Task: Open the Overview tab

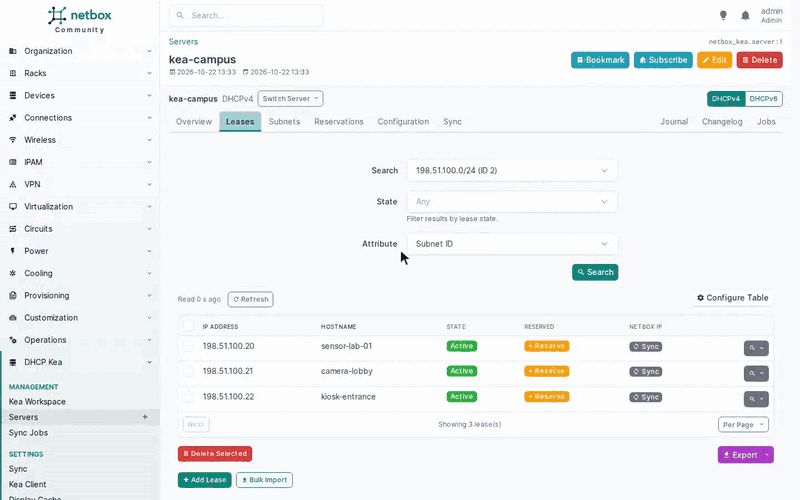Action: pos(194,121)
